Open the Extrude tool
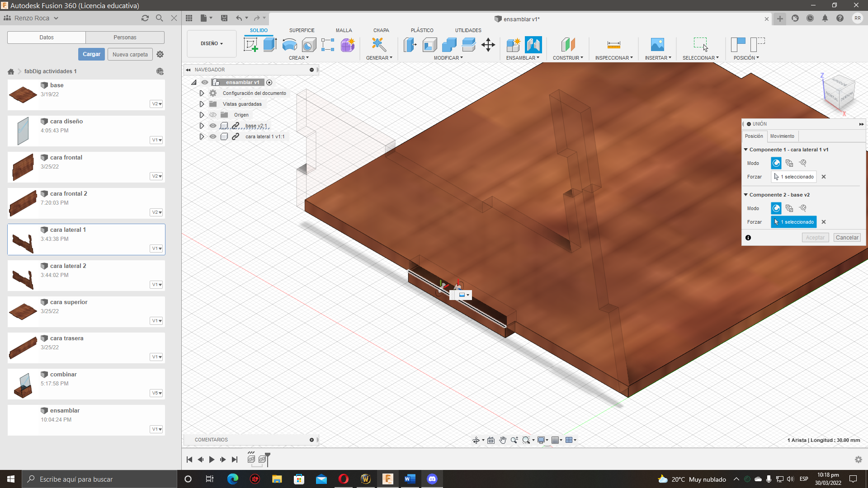Viewport: 868px width, 488px height. [x=270, y=45]
